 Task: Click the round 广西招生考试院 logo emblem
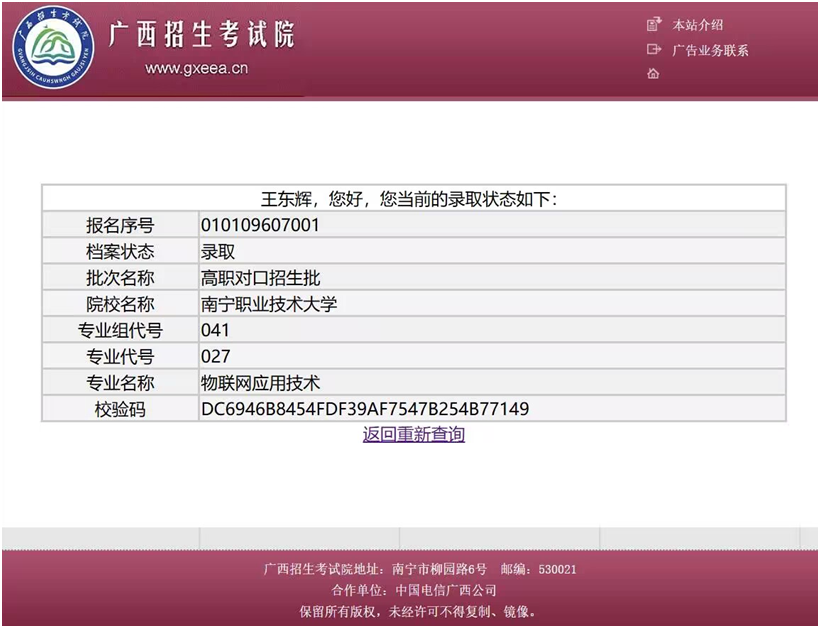[56, 50]
